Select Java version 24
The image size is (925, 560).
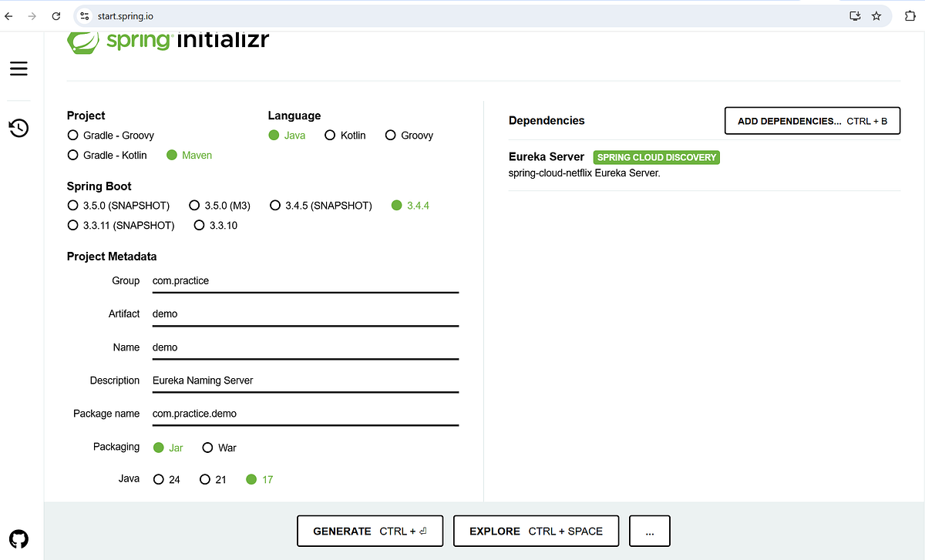[166, 479]
